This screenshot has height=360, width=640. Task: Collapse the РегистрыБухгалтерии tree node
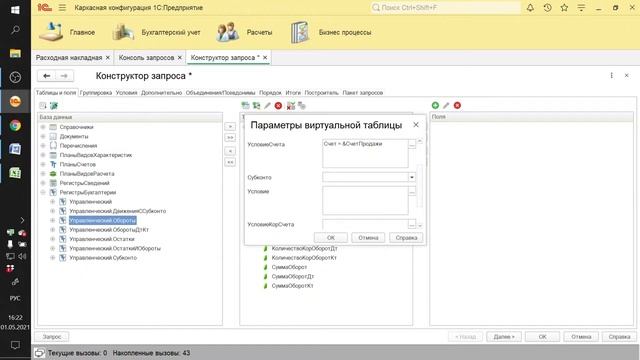pos(43,192)
